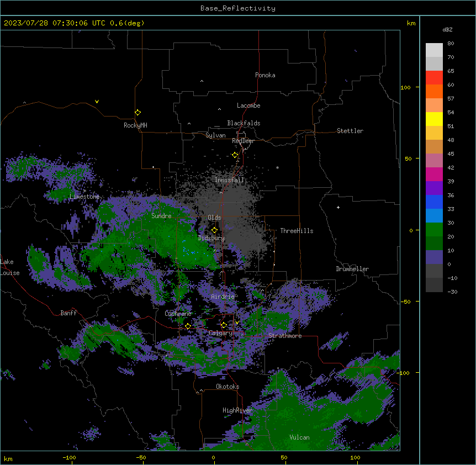Image resolution: width=476 pixels, height=465 pixels.
Task: Select the salmon 54-57 dBZ legend swatch
Action: coord(434,105)
